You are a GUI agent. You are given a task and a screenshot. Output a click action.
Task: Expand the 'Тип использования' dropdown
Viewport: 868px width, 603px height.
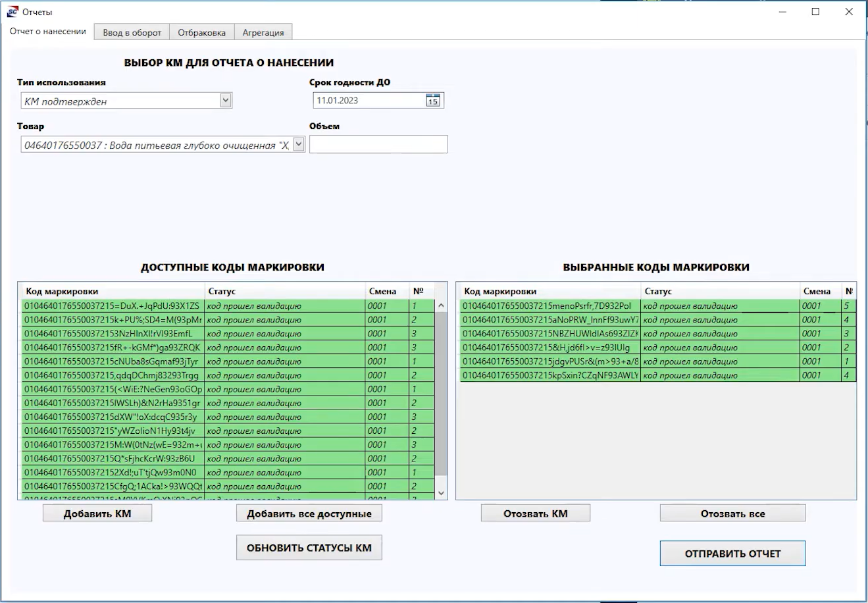225,101
